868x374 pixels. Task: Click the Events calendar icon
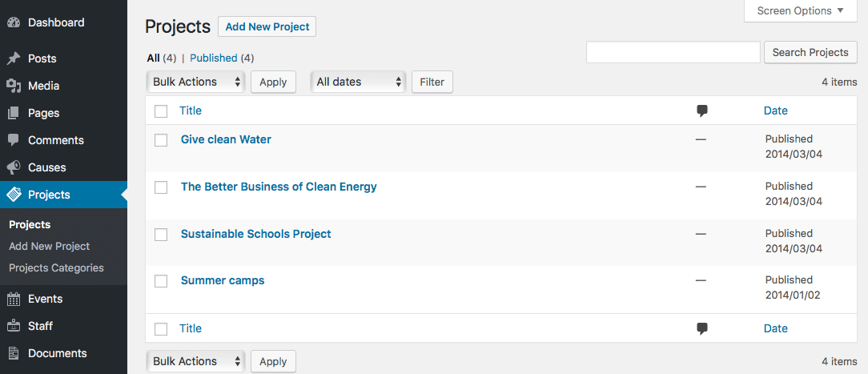(x=14, y=299)
